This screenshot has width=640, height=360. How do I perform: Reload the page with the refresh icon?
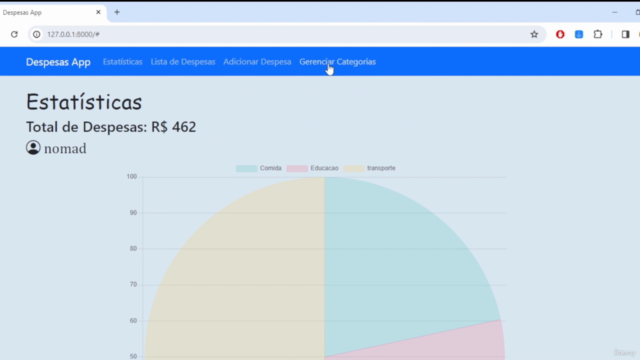[14, 34]
